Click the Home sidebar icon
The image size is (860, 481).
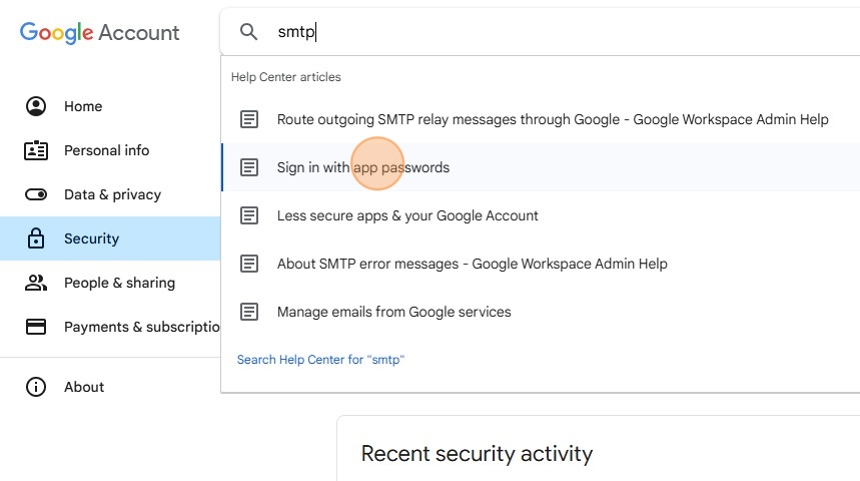36,106
